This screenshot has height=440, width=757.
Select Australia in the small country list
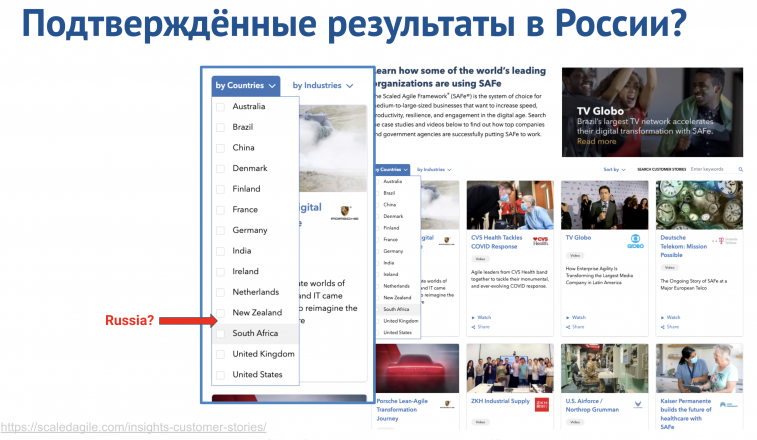click(x=393, y=182)
